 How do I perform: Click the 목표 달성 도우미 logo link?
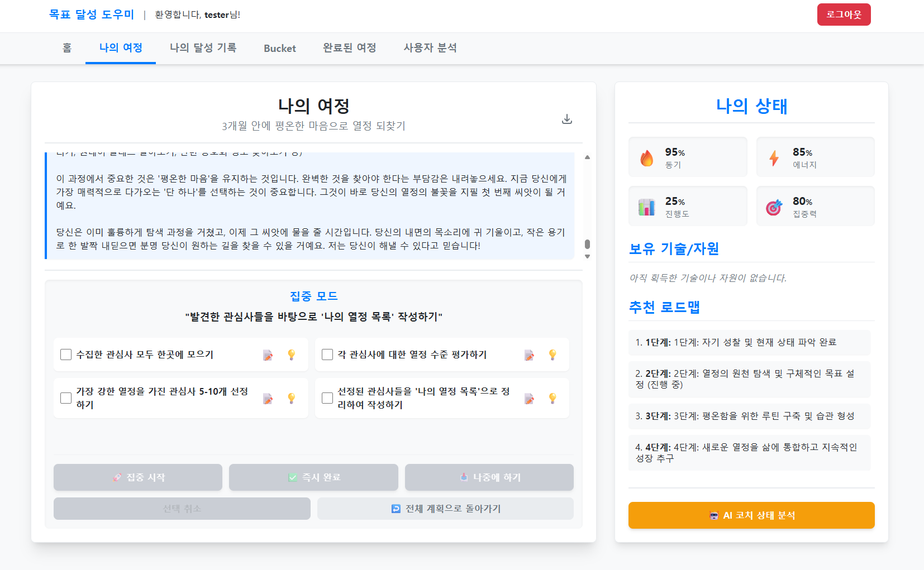92,15
